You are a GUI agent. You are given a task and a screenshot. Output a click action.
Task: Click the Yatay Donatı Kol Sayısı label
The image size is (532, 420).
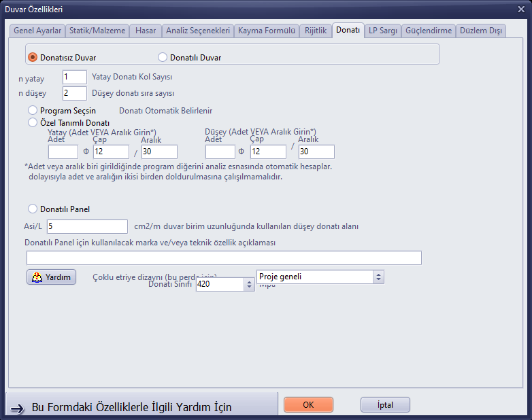point(132,77)
